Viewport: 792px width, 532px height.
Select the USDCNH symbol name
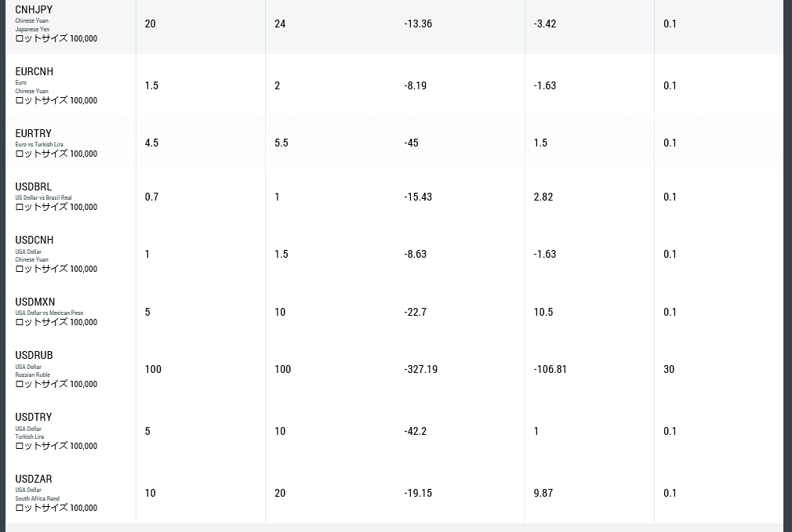click(x=35, y=241)
